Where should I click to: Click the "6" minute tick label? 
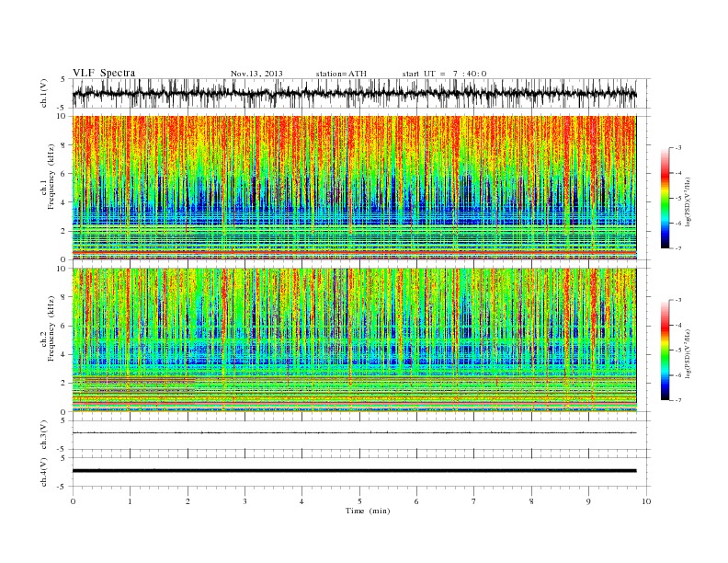coord(417,501)
